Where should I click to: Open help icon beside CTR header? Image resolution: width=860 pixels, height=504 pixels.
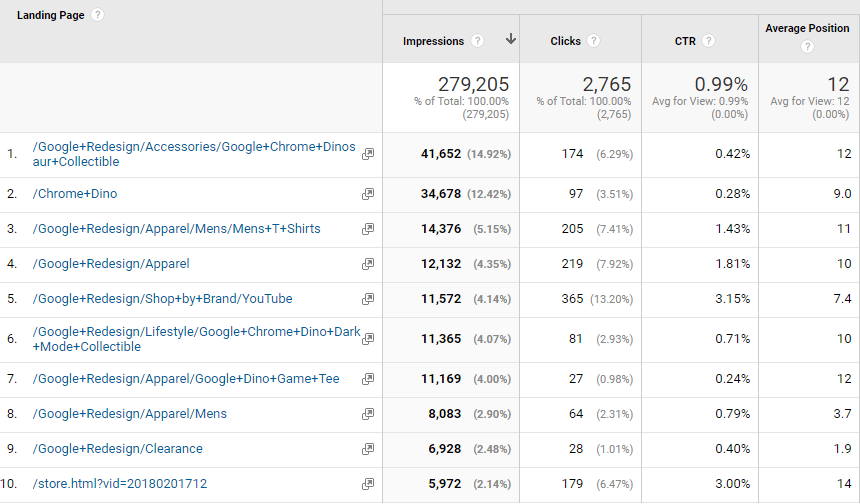pos(709,41)
